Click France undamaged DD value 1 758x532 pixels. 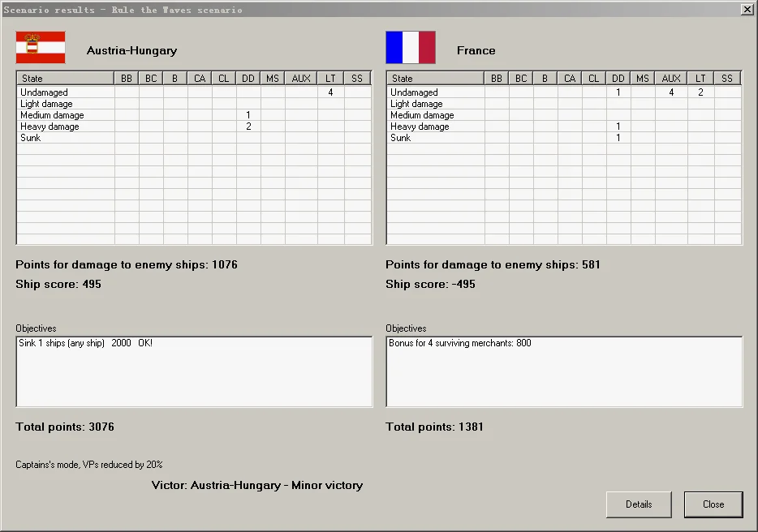pyautogui.click(x=618, y=92)
